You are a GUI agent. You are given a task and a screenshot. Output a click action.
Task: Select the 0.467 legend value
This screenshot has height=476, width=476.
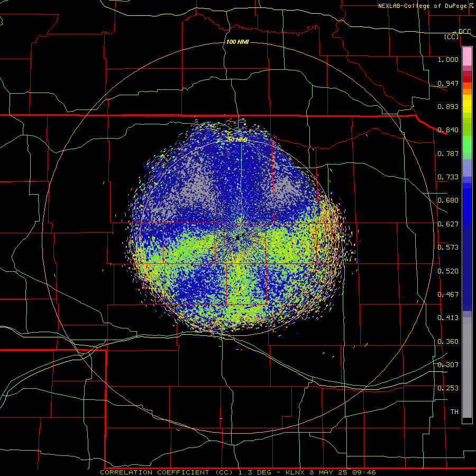pos(448,295)
